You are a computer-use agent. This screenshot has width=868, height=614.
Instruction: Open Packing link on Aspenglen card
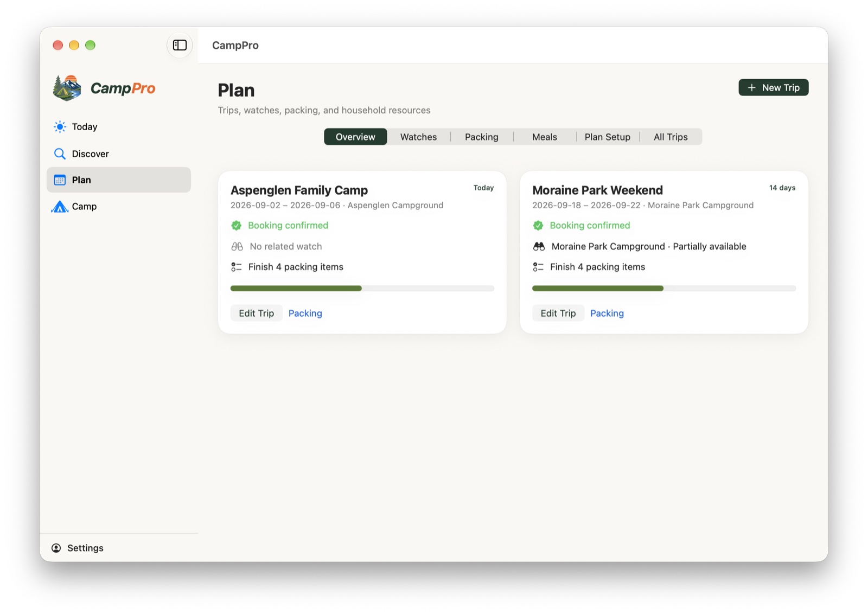tap(305, 314)
